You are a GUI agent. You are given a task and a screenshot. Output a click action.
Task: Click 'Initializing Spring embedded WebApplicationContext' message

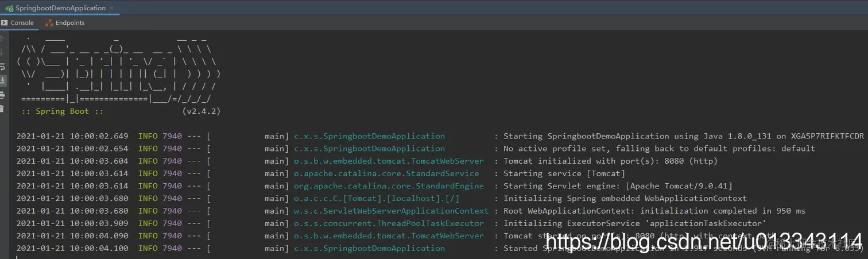pyautogui.click(x=625, y=199)
